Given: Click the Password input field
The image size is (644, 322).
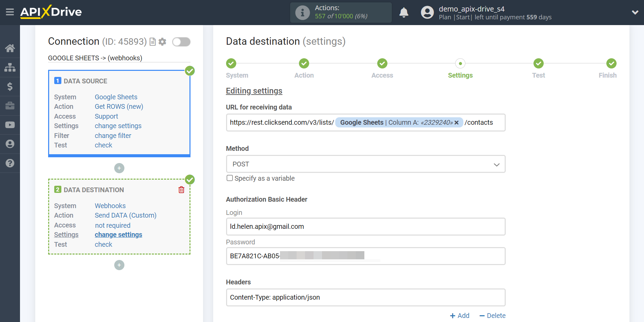Looking at the screenshot, I should point(366,256).
